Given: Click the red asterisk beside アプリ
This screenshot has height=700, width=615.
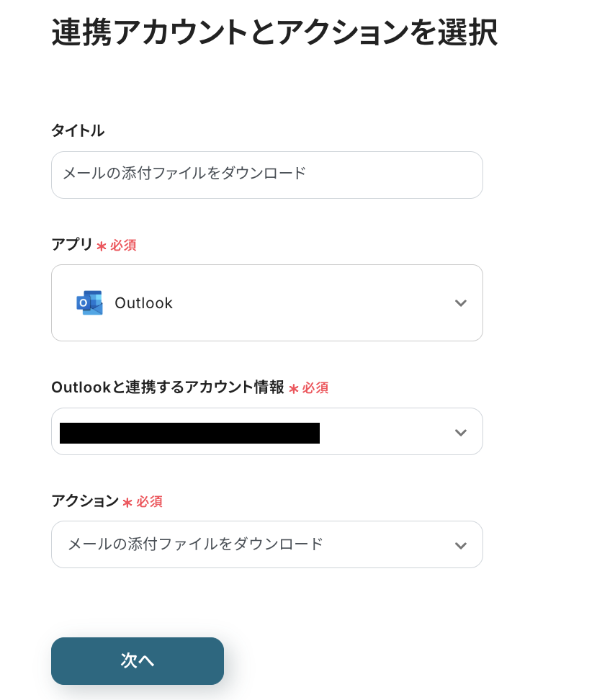Looking at the screenshot, I should (x=102, y=246).
